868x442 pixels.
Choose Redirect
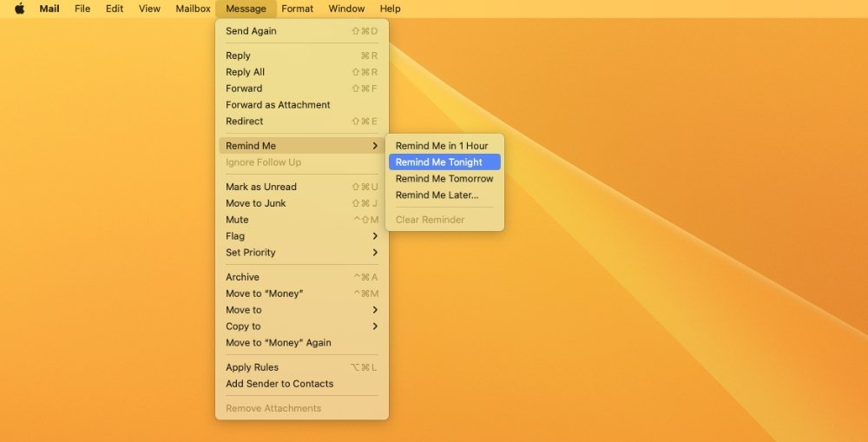pos(302,122)
